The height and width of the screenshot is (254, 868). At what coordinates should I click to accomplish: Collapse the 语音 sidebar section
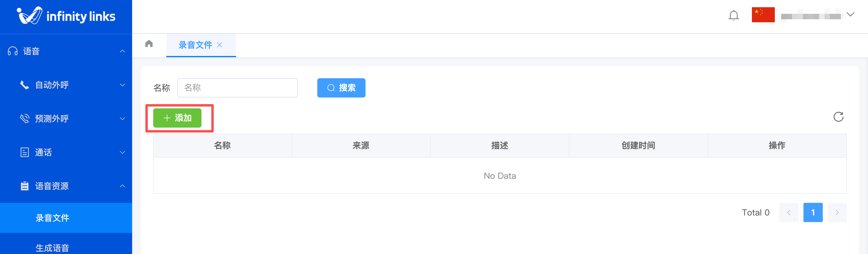tap(122, 51)
